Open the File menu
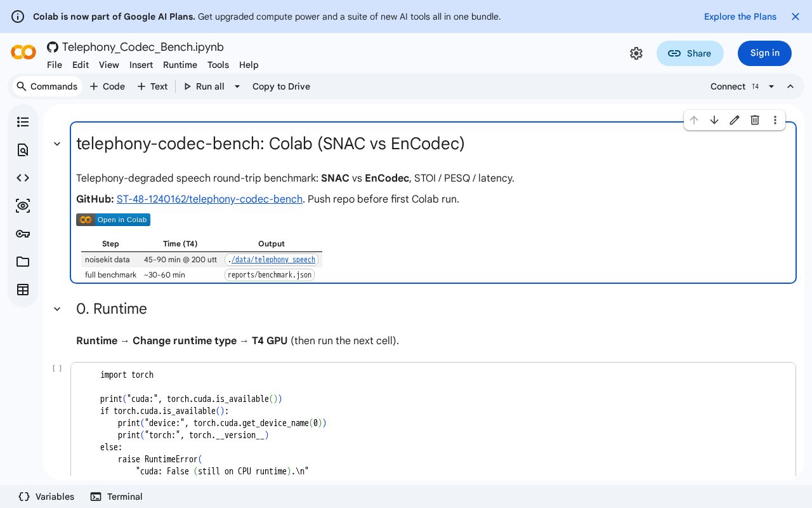This screenshot has height=508, width=812. pos(55,65)
